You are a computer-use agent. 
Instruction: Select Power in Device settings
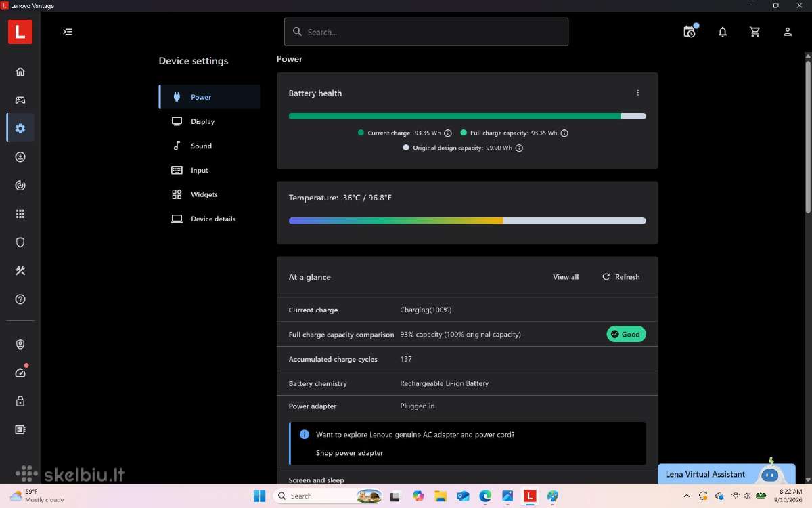210,97
